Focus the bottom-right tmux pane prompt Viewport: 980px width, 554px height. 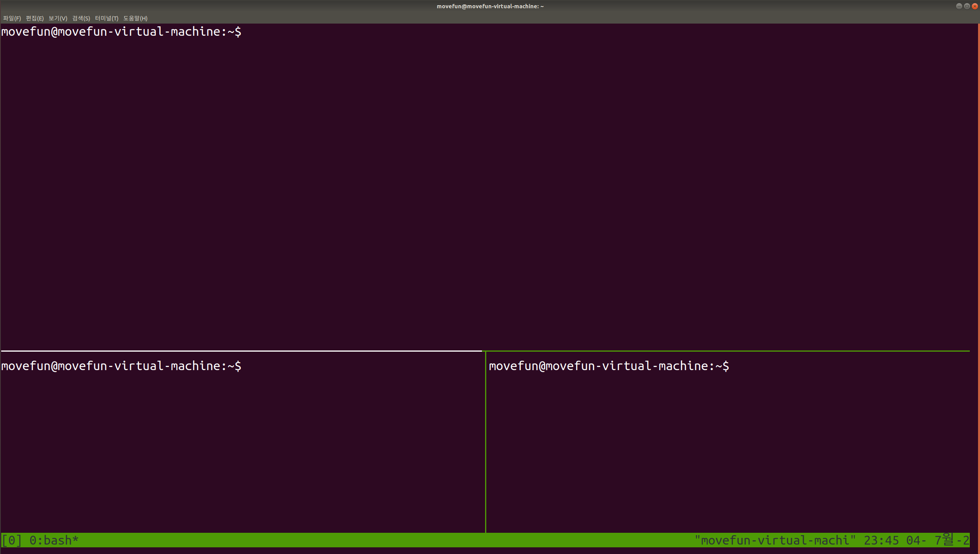(608, 366)
